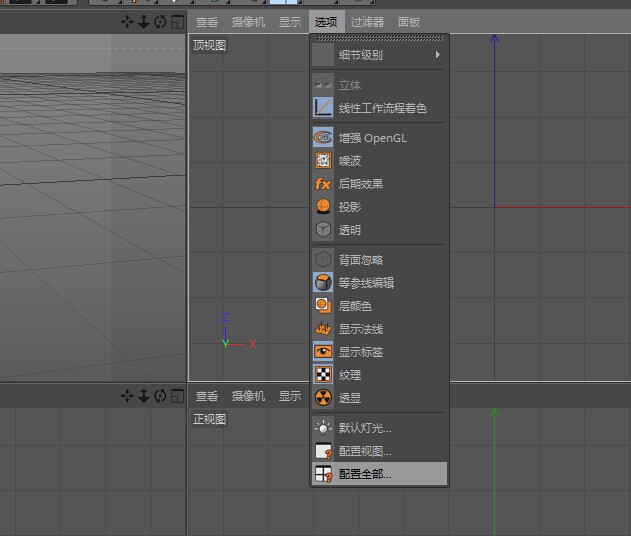Click the 投影 shadow sphere icon

tap(323, 207)
